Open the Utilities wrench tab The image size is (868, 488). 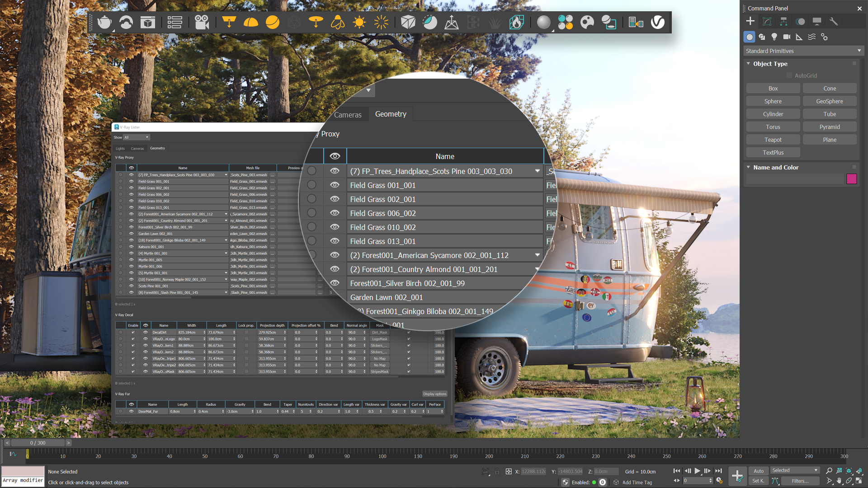[x=834, y=21]
